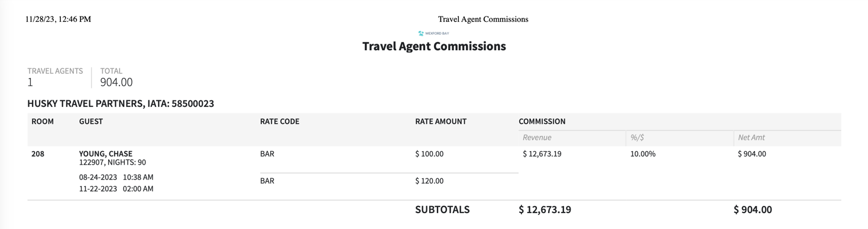Click the 10.00% commission percentage
The height and width of the screenshot is (229, 868).
point(643,154)
